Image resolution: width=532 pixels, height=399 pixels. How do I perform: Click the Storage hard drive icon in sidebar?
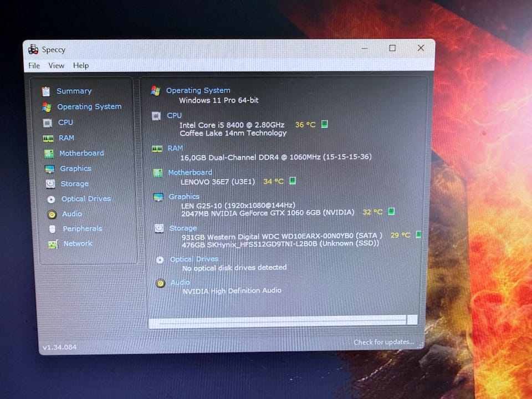point(50,184)
